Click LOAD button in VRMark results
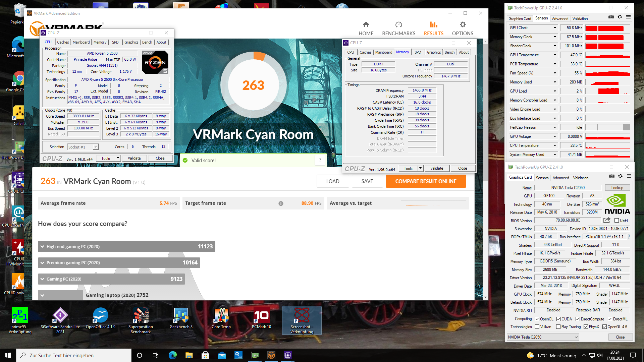 click(x=333, y=181)
